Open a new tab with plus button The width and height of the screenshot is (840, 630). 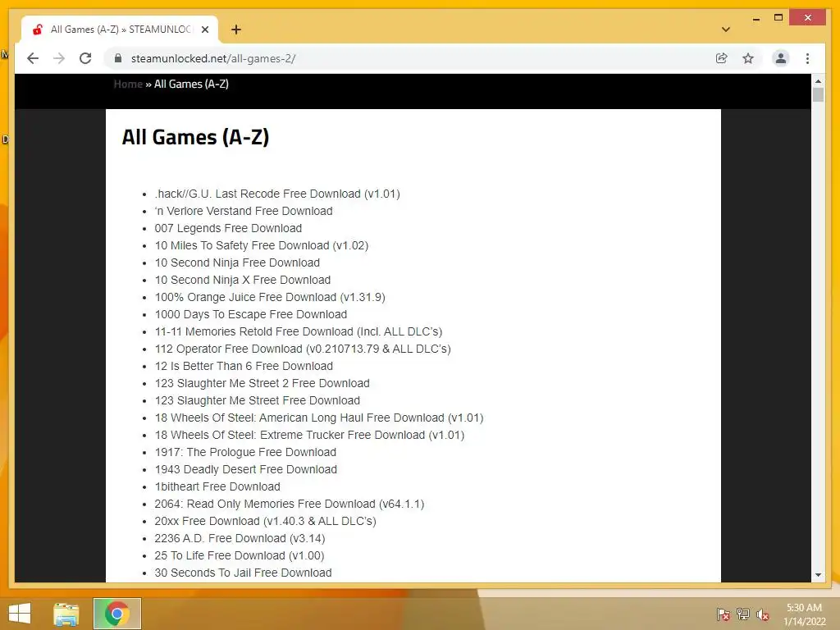pos(235,30)
